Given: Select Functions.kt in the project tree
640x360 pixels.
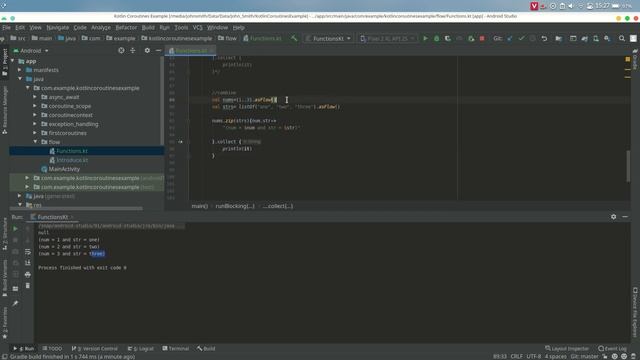Looking at the screenshot, I should pyautogui.click(x=72, y=151).
